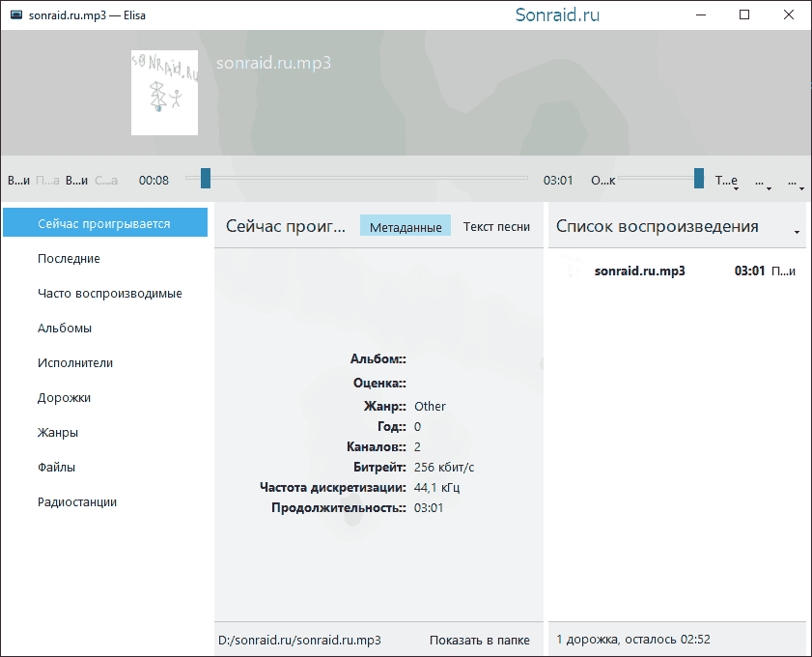
Task: Open the Т...е dropdown in the playback bar
Action: [x=727, y=181]
